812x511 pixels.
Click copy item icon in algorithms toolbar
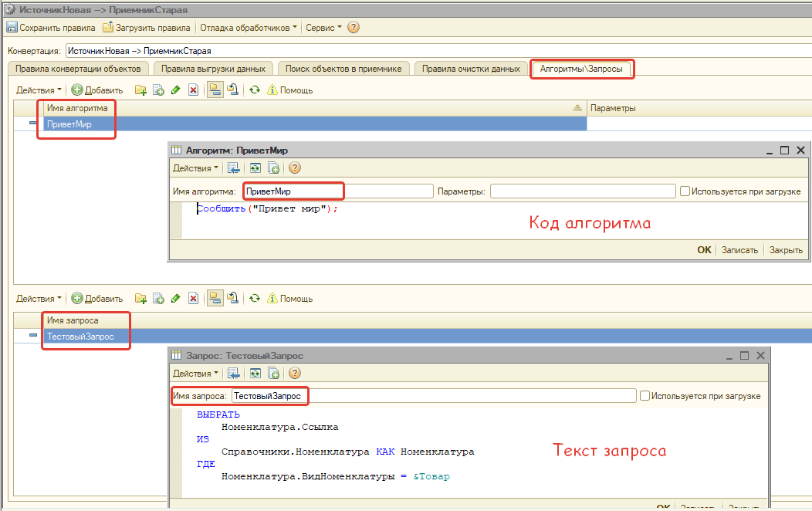tap(158, 90)
